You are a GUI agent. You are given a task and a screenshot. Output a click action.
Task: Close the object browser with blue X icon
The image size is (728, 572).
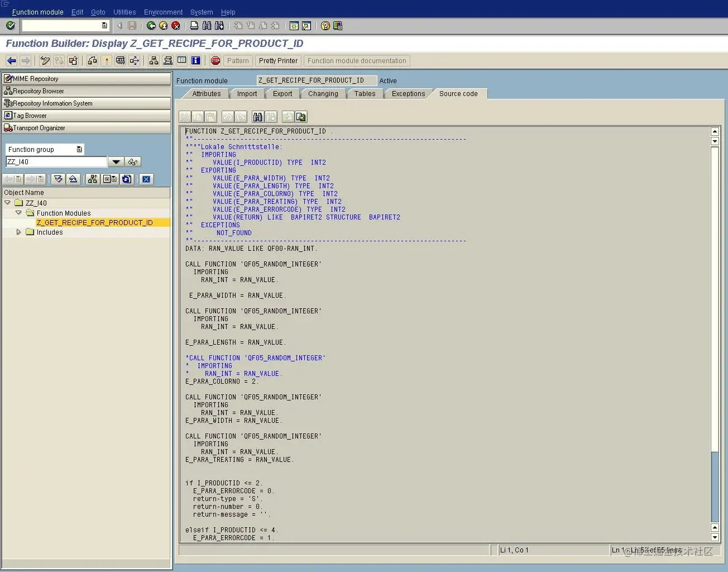click(x=146, y=179)
